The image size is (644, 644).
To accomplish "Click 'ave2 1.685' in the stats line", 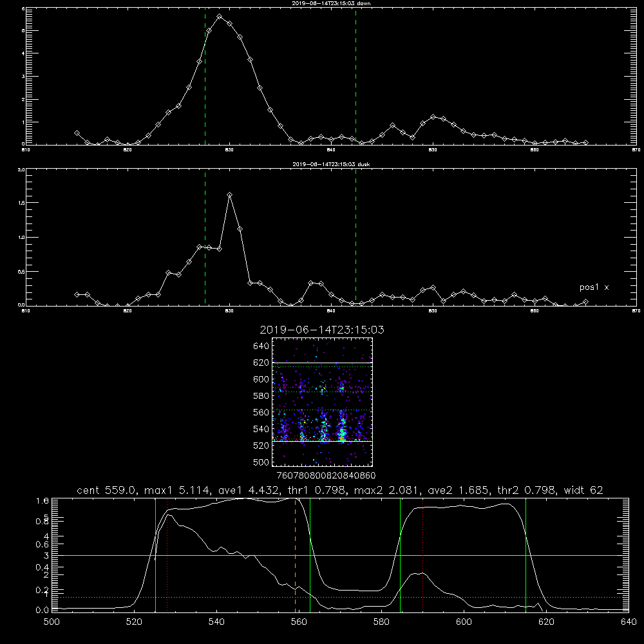I will click(x=459, y=490).
